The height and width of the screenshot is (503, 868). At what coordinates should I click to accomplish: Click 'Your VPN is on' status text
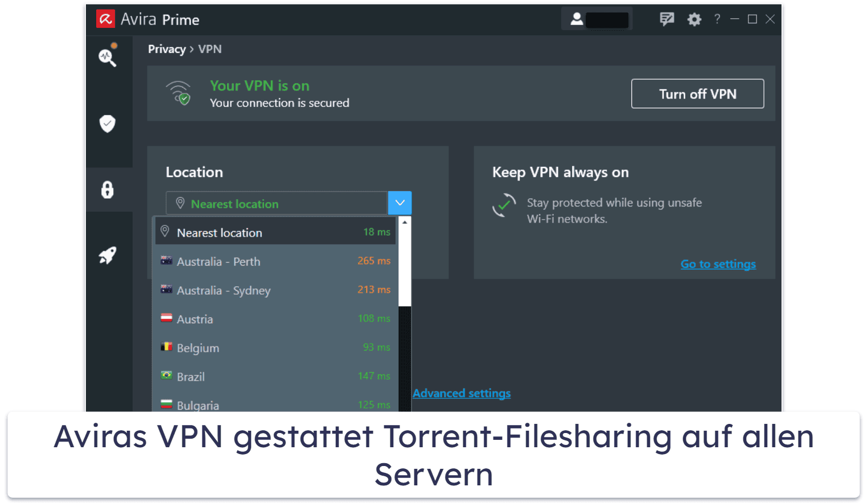coord(260,85)
